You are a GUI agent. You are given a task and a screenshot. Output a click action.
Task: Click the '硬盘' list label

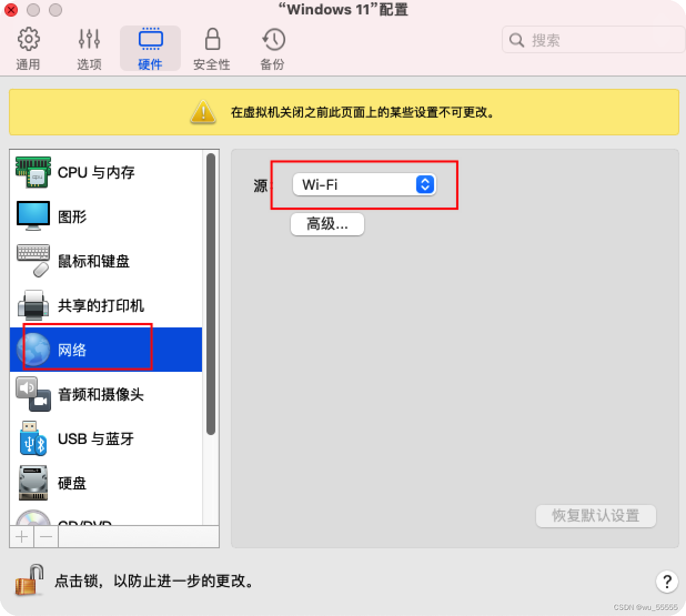(72, 483)
